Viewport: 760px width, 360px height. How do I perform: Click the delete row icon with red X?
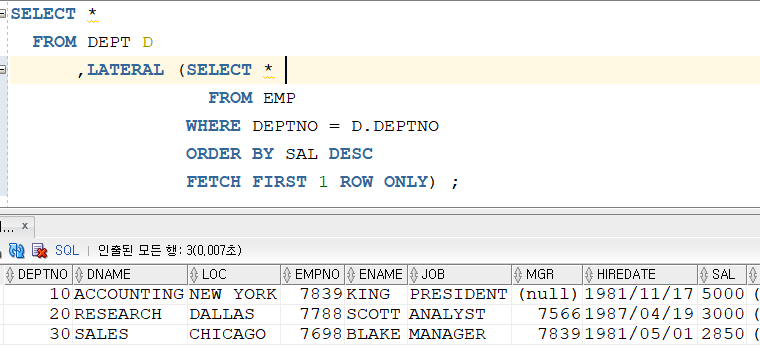tap(39, 250)
